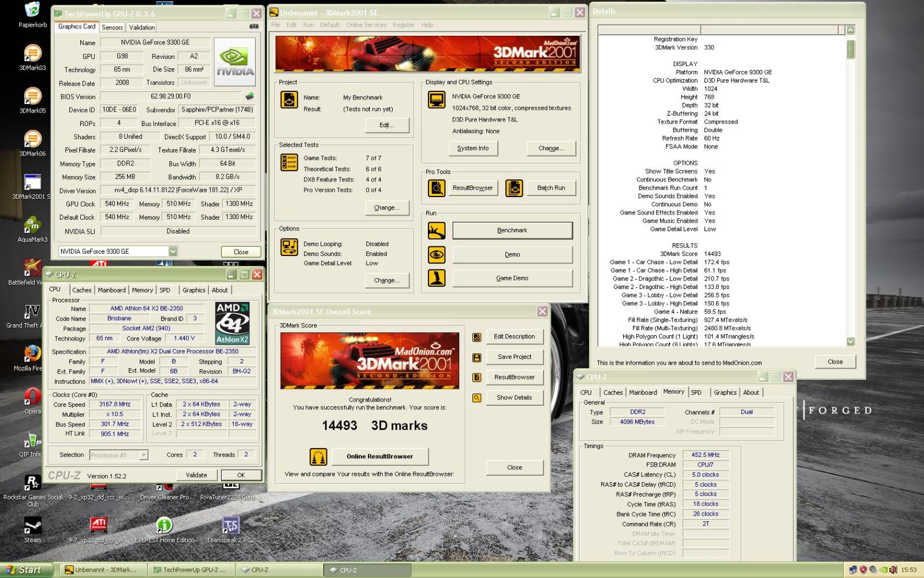The height and width of the screenshot is (578, 924).
Task: Click Change... button under Selected Tests
Action: (x=387, y=208)
